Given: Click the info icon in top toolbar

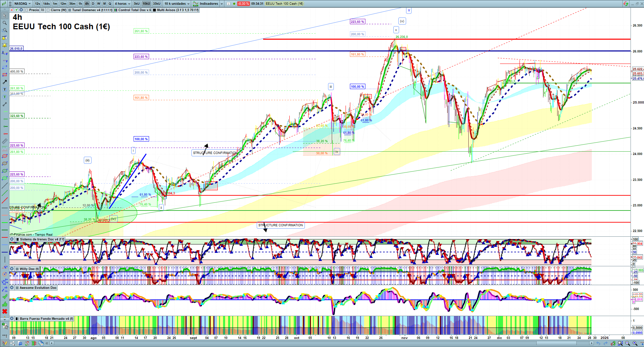Looking at the screenshot, I should [x=228, y=4].
